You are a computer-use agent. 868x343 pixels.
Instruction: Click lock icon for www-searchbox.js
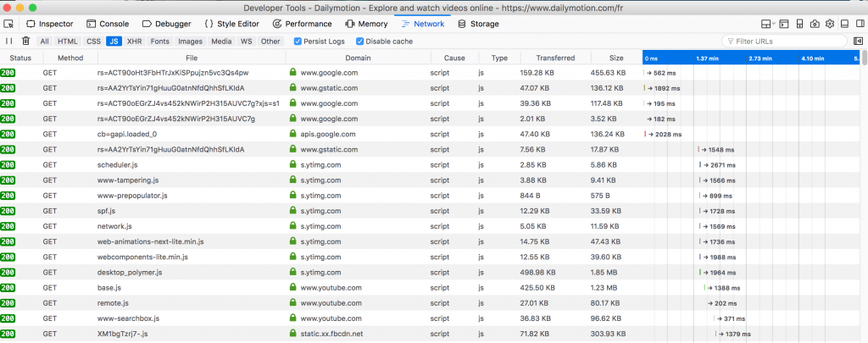292,318
